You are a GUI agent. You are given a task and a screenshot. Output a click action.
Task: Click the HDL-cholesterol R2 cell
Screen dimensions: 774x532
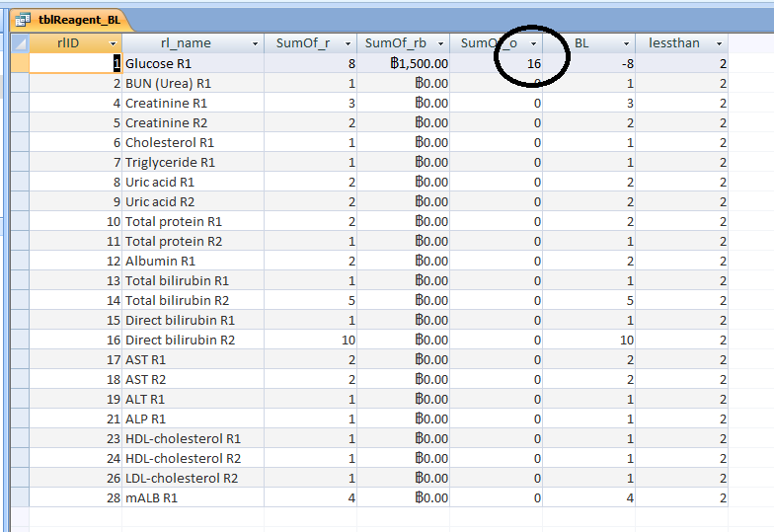pos(193,458)
